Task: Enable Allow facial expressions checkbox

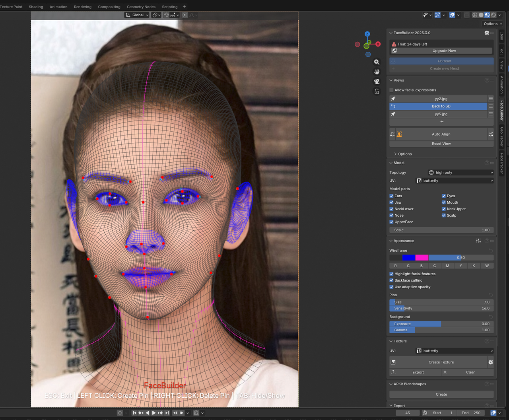Action: [x=392, y=90]
